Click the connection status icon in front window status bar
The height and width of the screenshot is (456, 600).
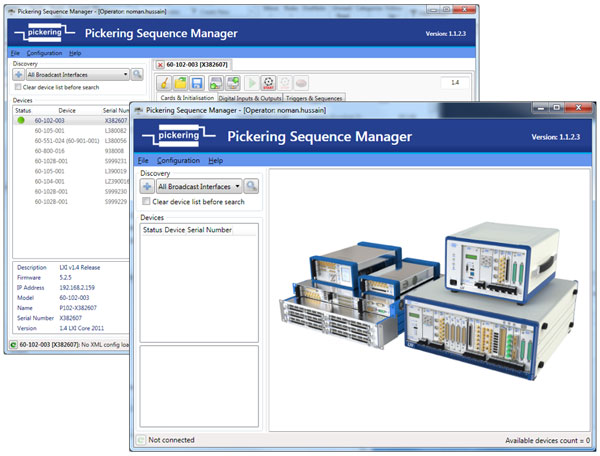point(141,440)
